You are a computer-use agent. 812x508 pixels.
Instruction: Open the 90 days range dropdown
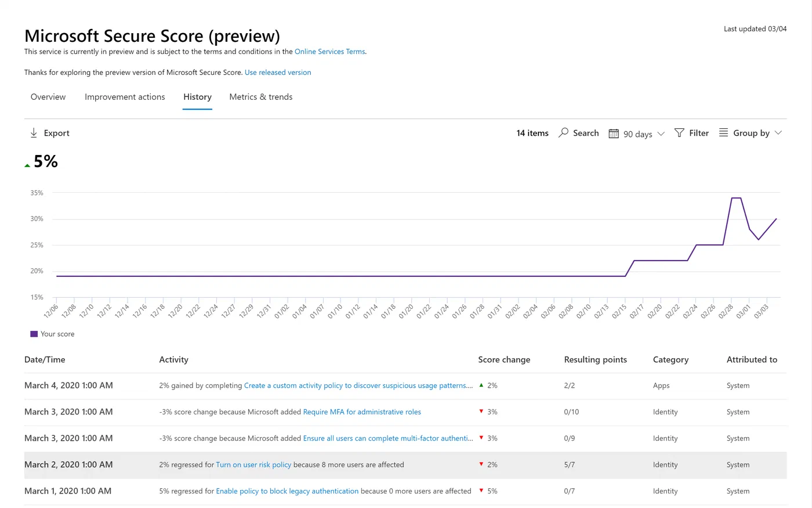coord(637,134)
